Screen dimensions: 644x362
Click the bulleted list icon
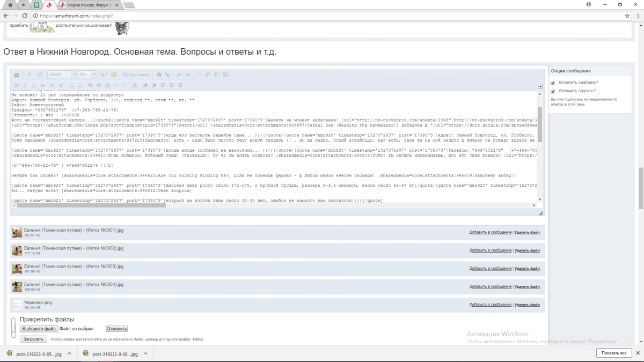71,85
